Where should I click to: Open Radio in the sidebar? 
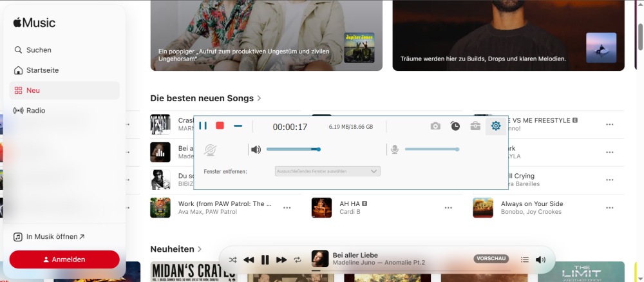pos(64,111)
